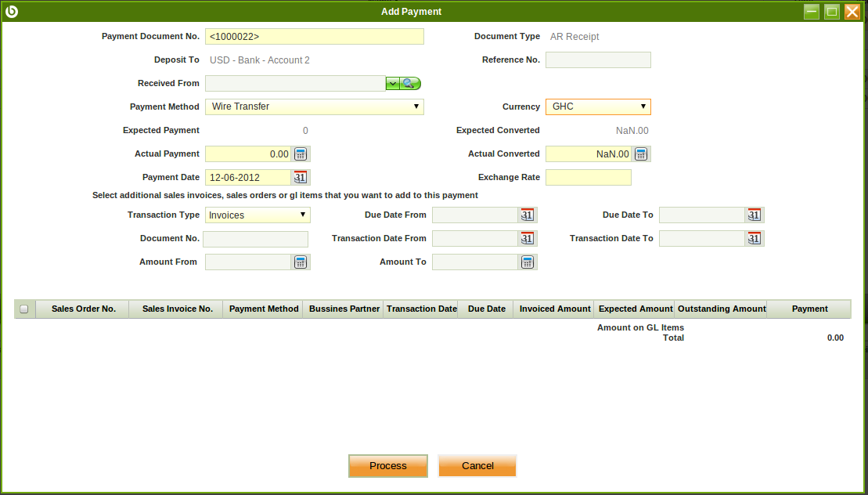Viewport: 868px width, 495px height.
Task: Open calculator for Actual Converted field
Action: pos(641,154)
